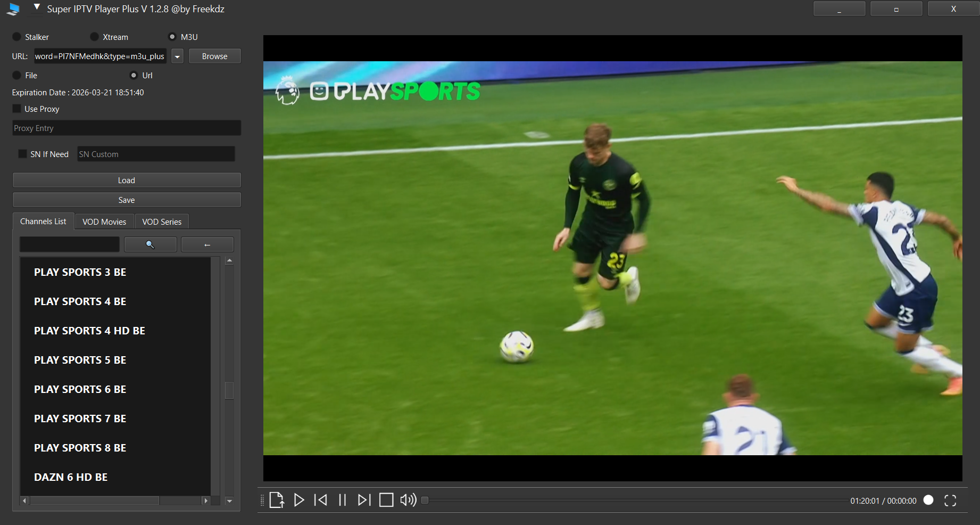Switch to the VOD Movies tab
Image resolution: width=980 pixels, height=525 pixels.
click(x=104, y=222)
